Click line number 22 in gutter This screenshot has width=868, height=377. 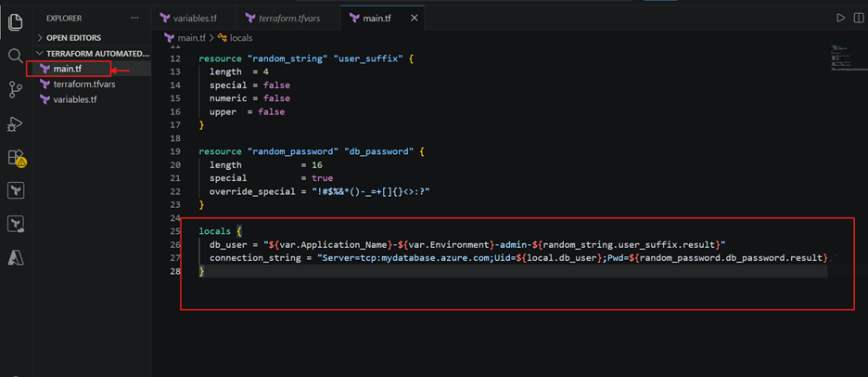175,191
